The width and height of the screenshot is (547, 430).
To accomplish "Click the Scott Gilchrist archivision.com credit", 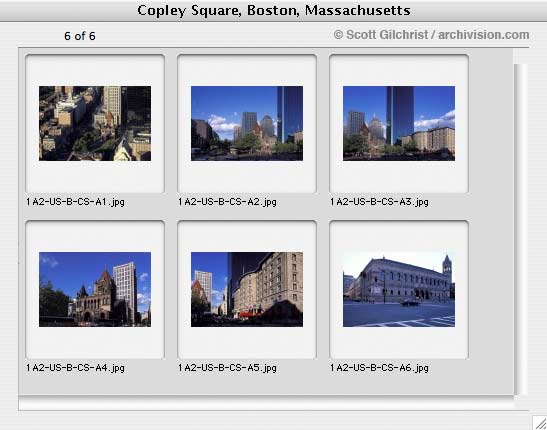I will [431, 35].
